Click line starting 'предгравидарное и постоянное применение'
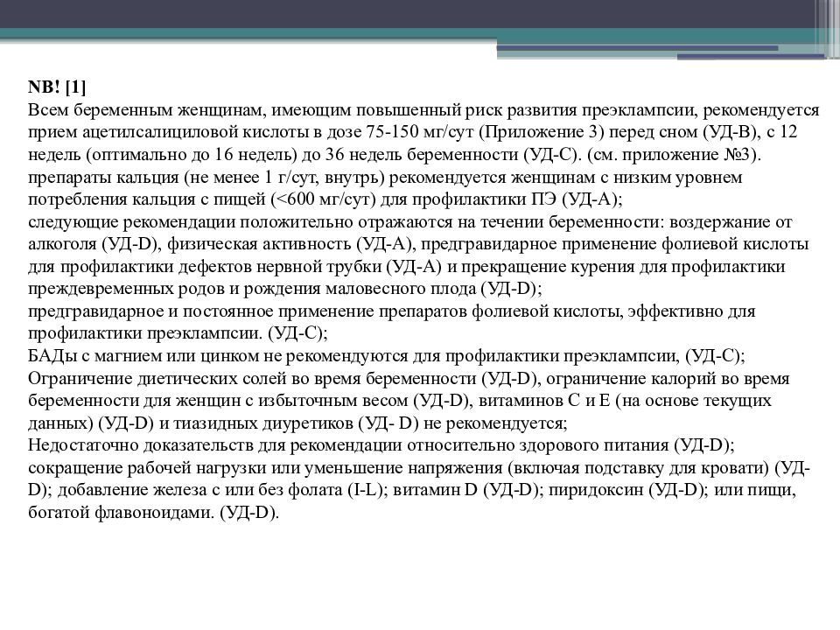This screenshot has width=840, height=630. click(392, 311)
